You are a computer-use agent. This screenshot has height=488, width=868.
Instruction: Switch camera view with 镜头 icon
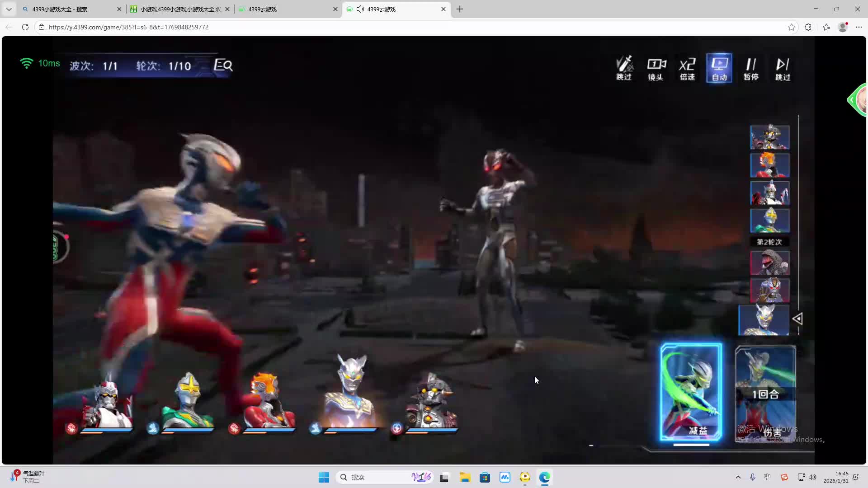tap(656, 68)
